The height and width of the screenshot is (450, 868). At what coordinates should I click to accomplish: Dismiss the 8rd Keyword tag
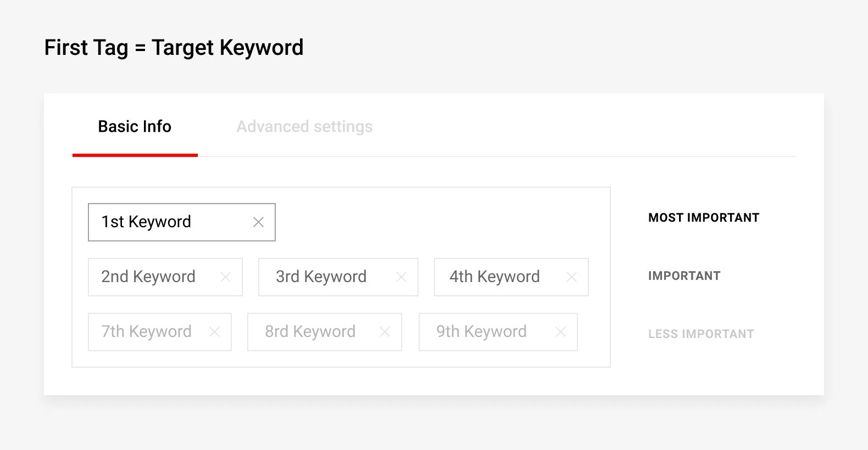point(385,331)
